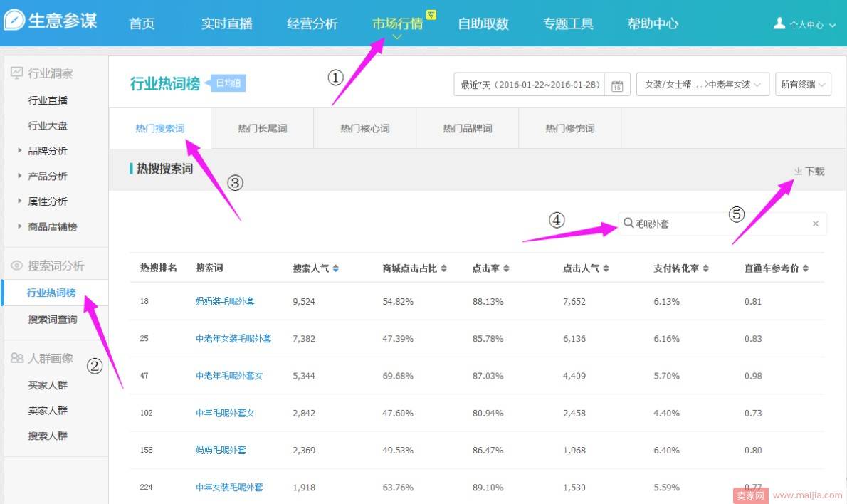Click the eye icon beside 搜索词分析
The height and width of the screenshot is (504, 847).
pos(18,265)
